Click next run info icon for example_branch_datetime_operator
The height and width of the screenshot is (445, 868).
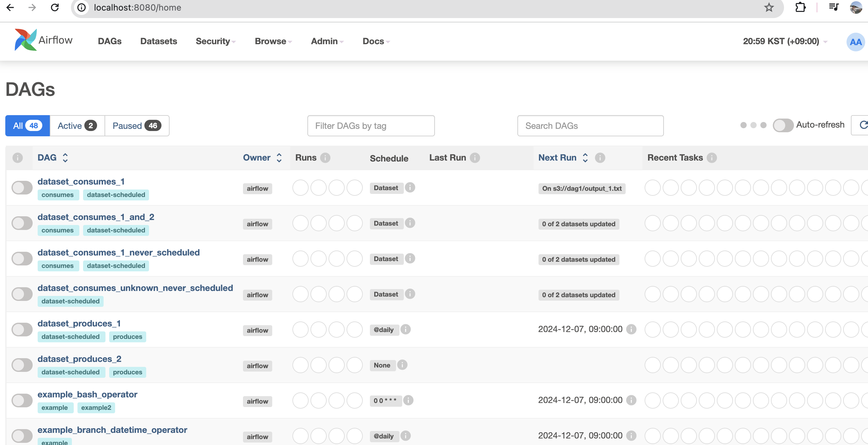click(x=631, y=436)
